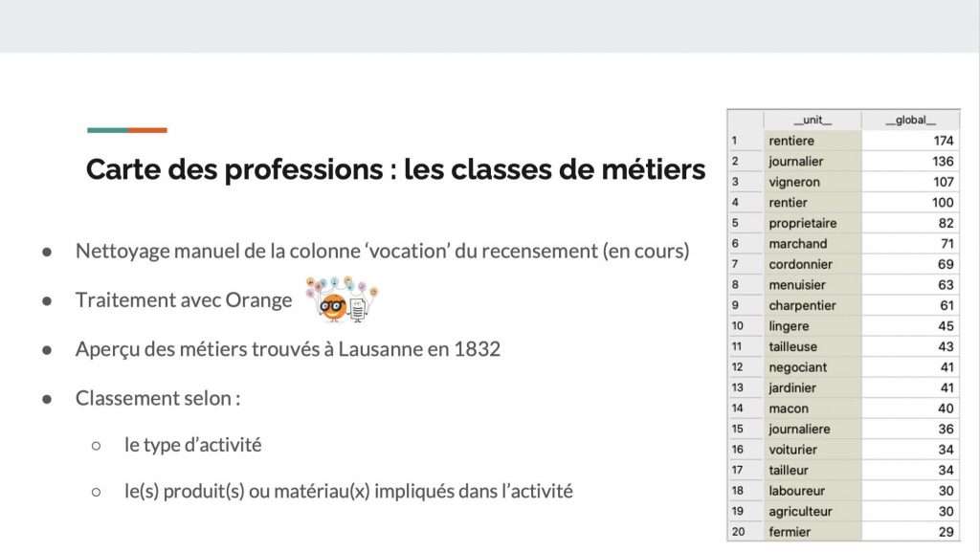Click the 'vigneron' table cell
This screenshot has height=552, width=980.
(794, 182)
